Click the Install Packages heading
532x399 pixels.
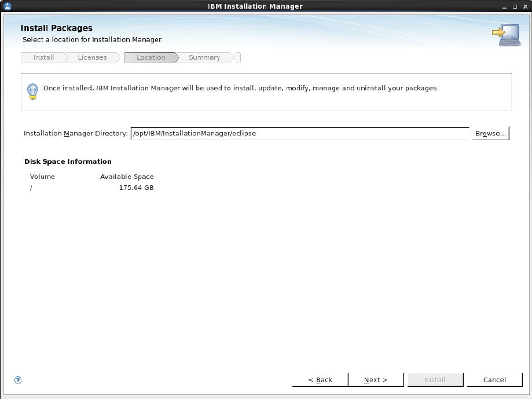[x=56, y=28]
